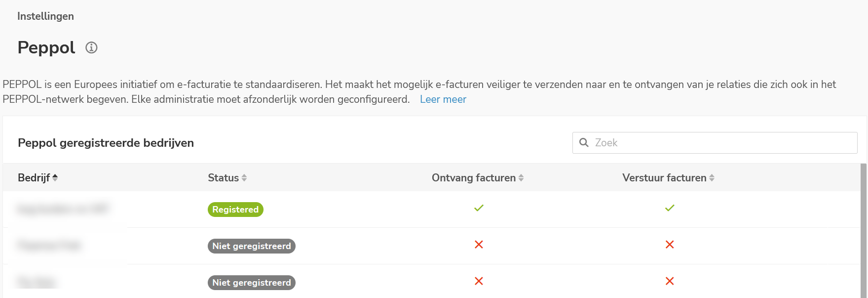Click second row's red cross under Verstuur facturen
The width and height of the screenshot is (868, 298).
[670, 245]
